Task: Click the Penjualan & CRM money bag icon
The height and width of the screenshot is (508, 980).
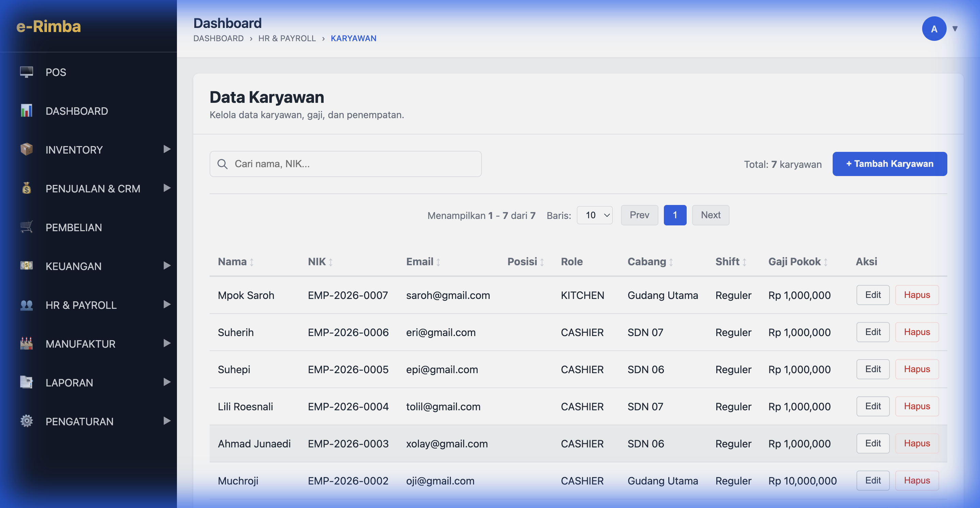Action: click(x=26, y=188)
